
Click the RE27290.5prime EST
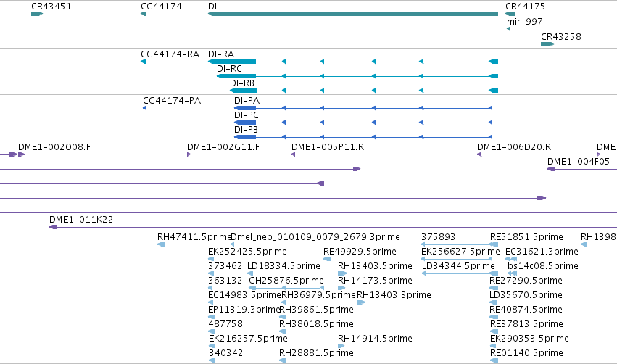click(494, 288)
